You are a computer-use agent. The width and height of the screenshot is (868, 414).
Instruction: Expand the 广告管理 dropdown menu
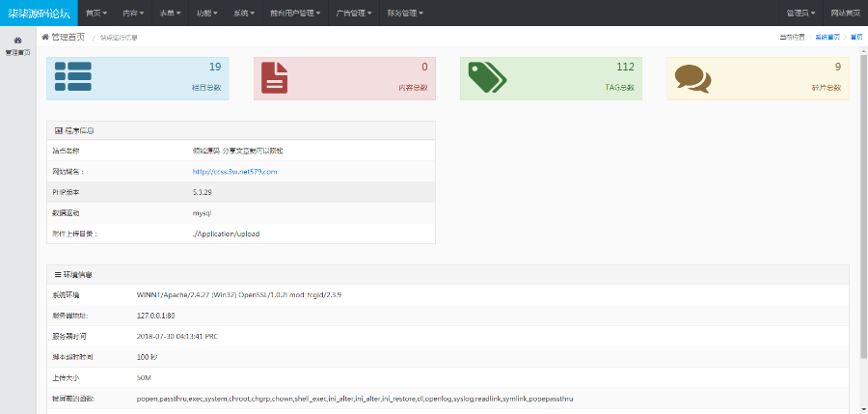(x=354, y=13)
